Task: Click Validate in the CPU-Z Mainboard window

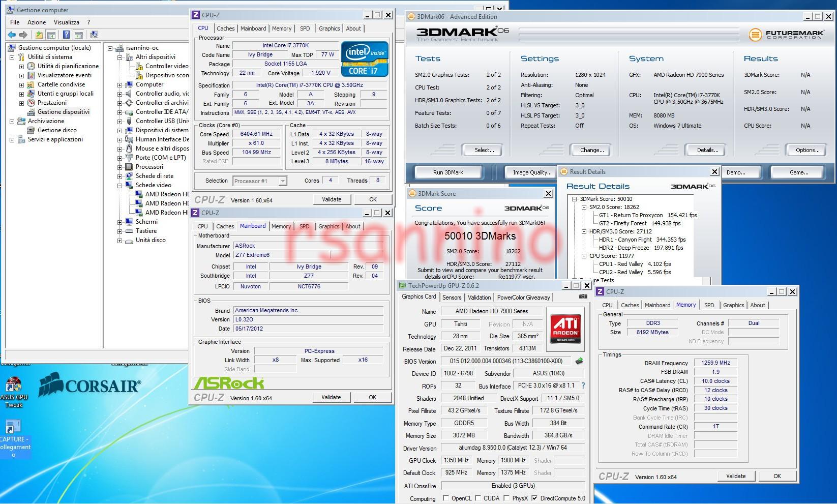Action: coord(331,397)
